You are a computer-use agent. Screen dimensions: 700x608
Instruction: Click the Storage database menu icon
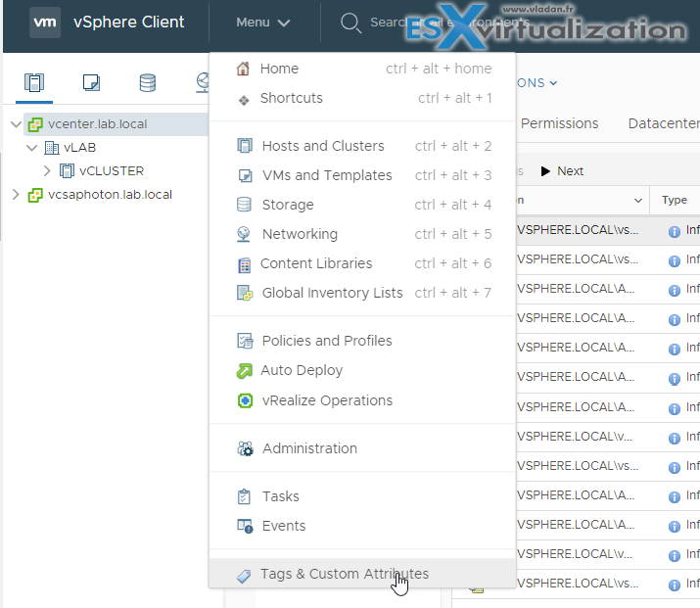coord(244,205)
